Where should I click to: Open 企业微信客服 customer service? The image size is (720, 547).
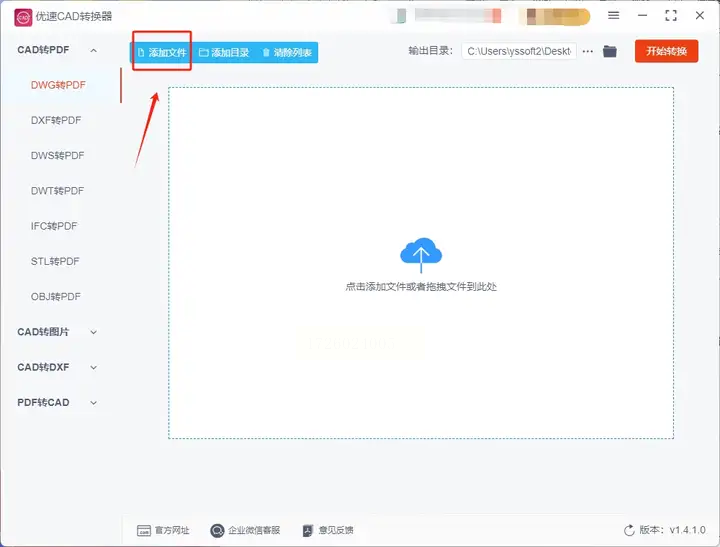[x=245, y=530]
